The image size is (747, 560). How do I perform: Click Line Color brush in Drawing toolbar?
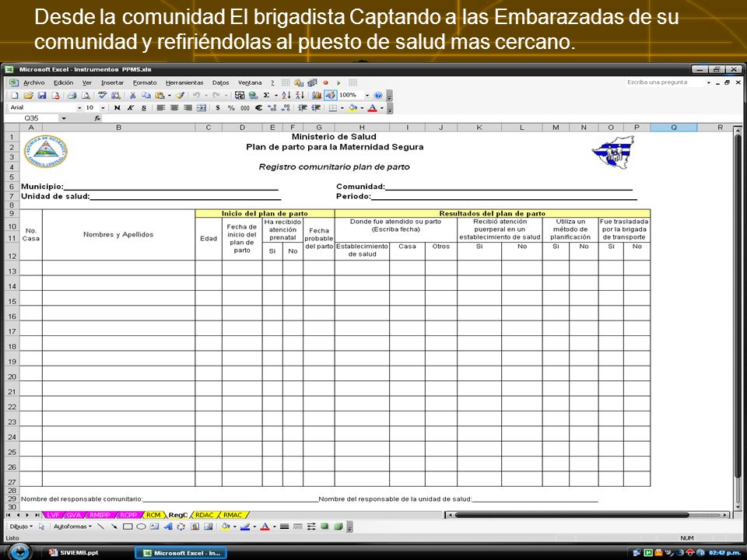tap(245, 527)
